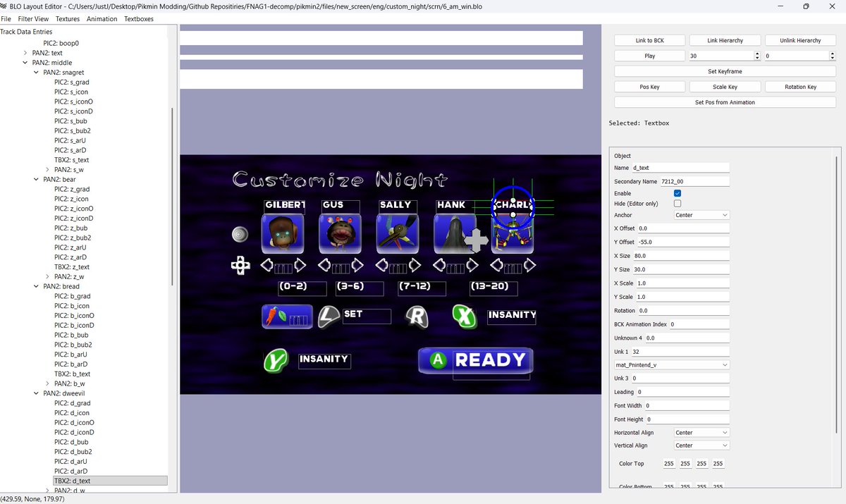
Task: Open the Anchor dropdown
Action: point(701,215)
